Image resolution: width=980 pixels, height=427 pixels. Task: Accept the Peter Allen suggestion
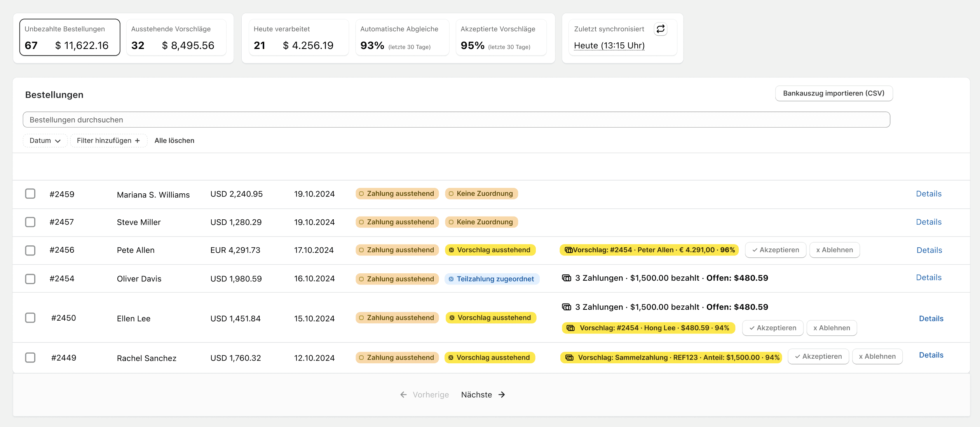[776, 250]
